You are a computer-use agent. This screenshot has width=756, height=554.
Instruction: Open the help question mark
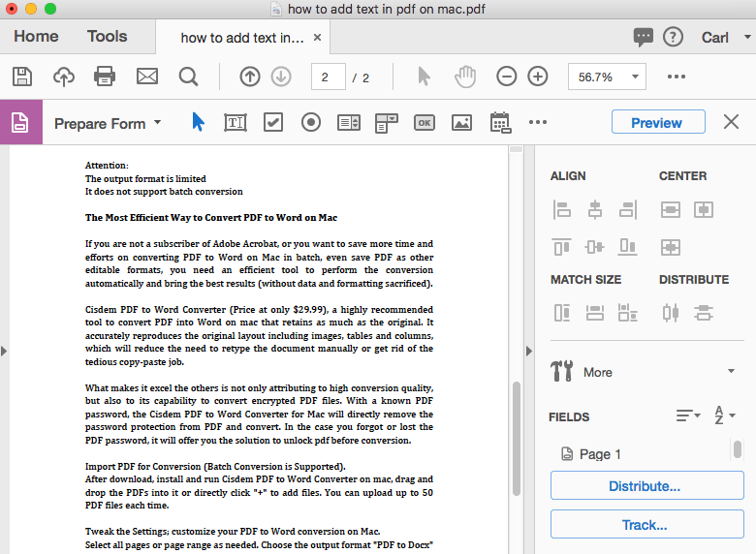(673, 37)
